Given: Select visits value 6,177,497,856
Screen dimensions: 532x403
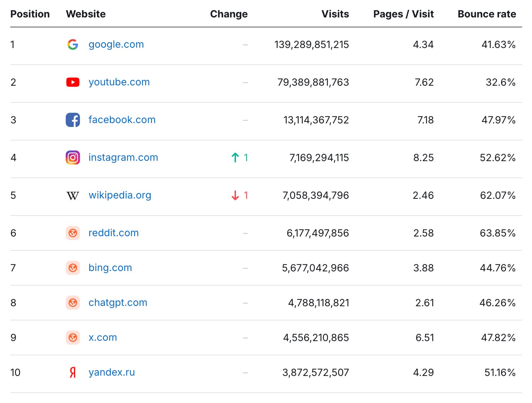Looking at the screenshot, I should (318, 233).
